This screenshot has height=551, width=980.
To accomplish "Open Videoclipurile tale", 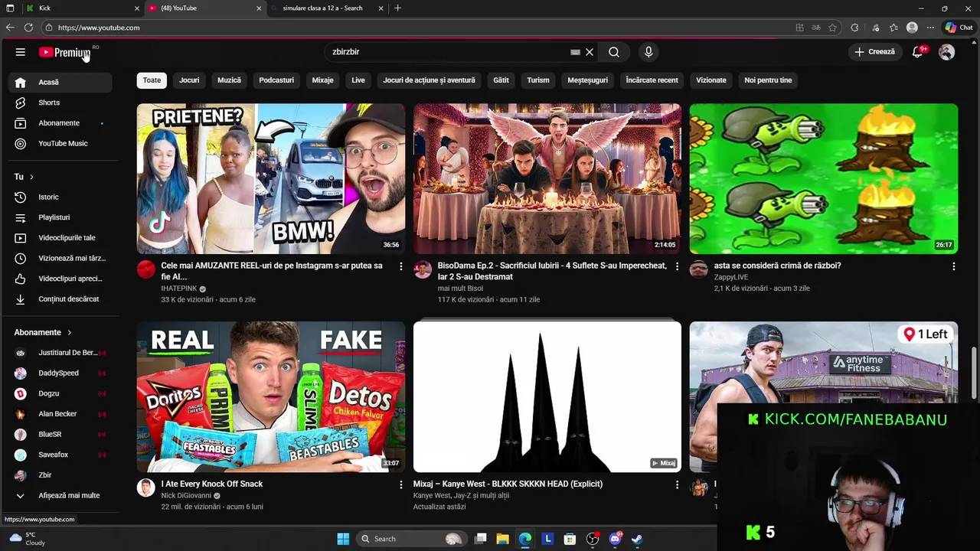I will click(61, 238).
